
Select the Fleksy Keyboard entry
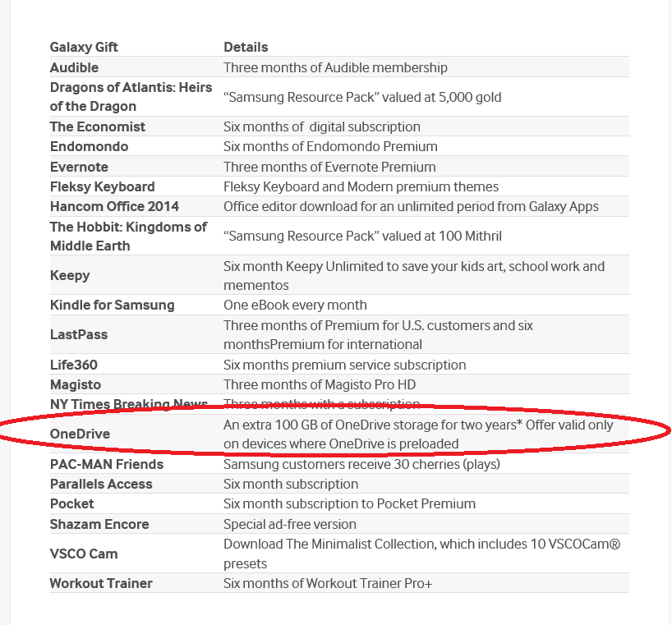click(102, 186)
